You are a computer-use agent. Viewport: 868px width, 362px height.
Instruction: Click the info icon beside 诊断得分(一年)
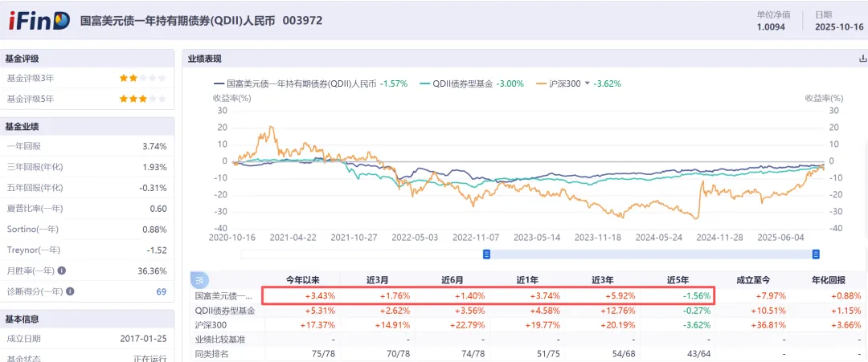click(70, 291)
